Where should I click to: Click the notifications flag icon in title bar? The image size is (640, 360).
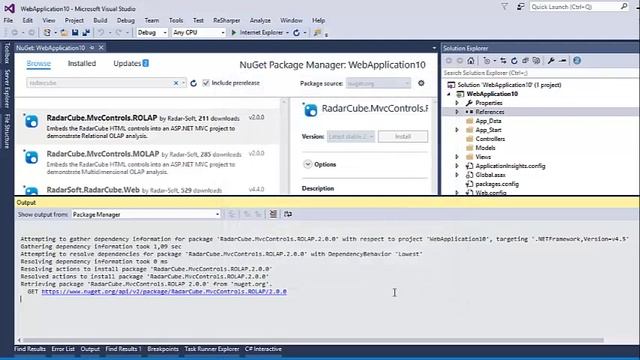[x=504, y=7]
